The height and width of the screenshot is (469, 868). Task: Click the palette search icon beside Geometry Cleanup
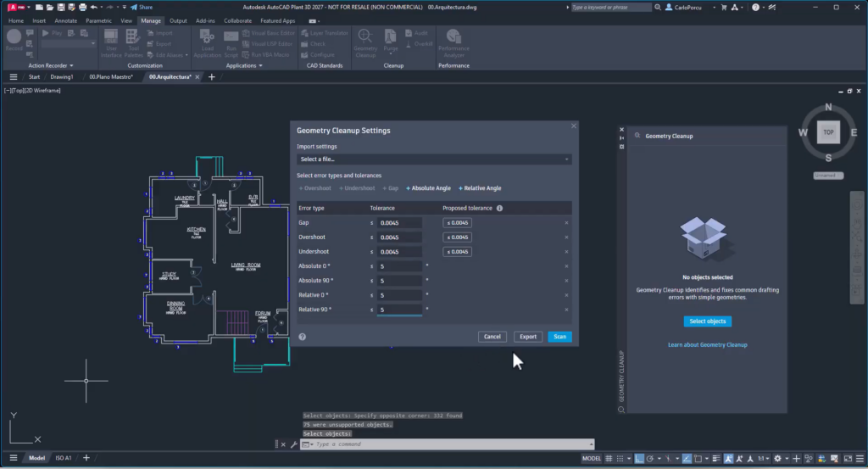pos(637,136)
